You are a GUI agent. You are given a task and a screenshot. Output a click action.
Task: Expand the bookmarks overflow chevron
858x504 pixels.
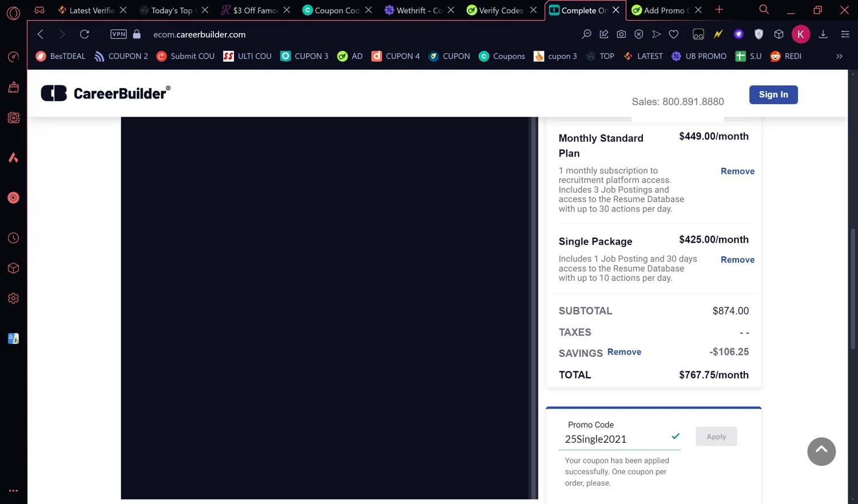tap(839, 56)
